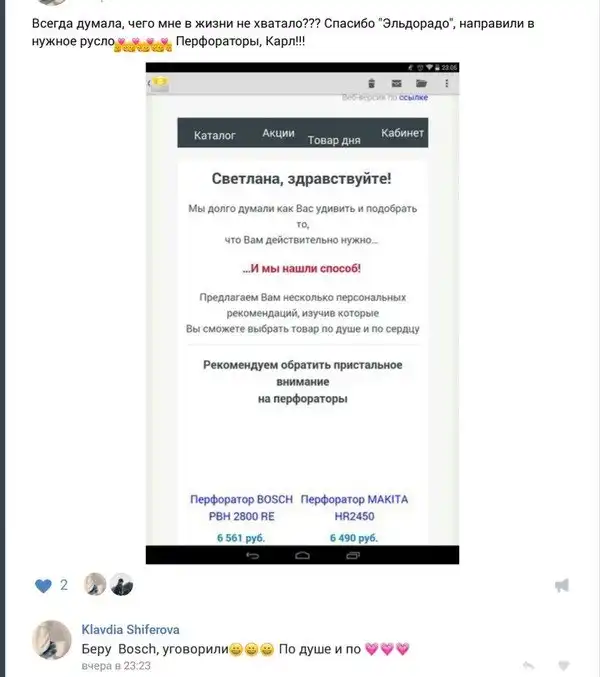
Task: Click Klavdia Shiferova's comment avatar
Action: [52, 640]
